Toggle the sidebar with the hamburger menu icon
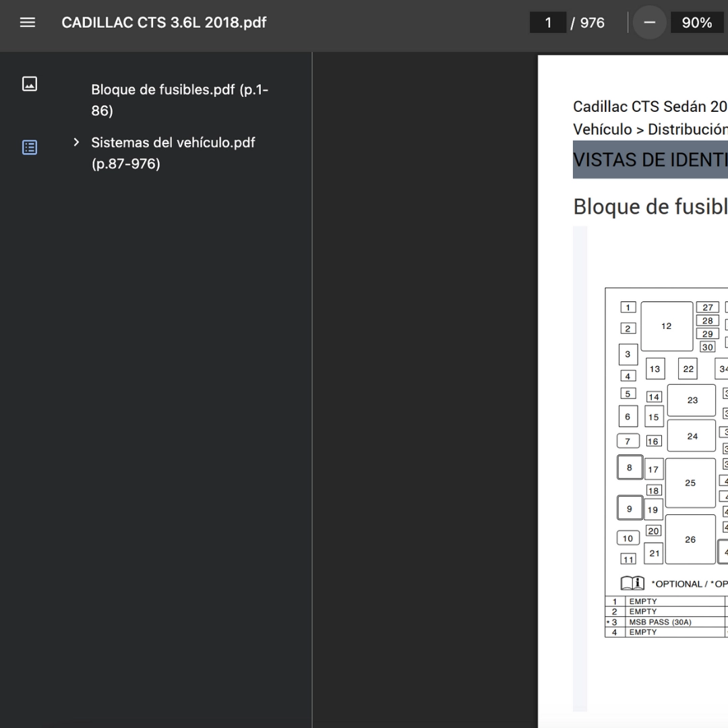The width and height of the screenshot is (728, 728). point(28,22)
